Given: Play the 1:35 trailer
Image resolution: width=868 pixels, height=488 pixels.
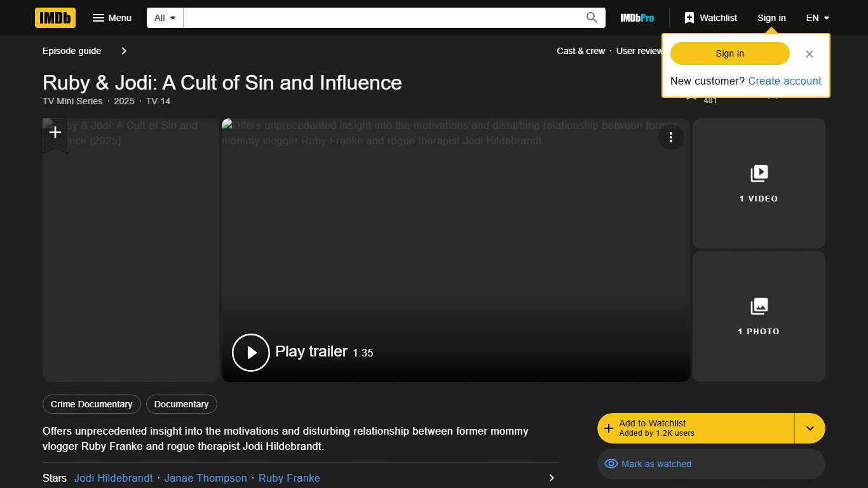Looking at the screenshot, I should pos(250,352).
